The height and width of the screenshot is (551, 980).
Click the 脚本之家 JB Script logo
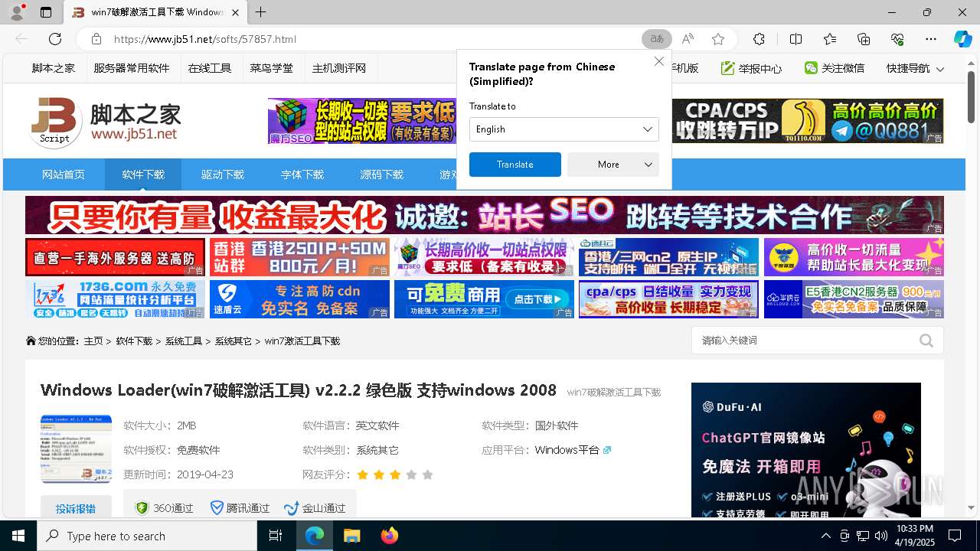105,122
